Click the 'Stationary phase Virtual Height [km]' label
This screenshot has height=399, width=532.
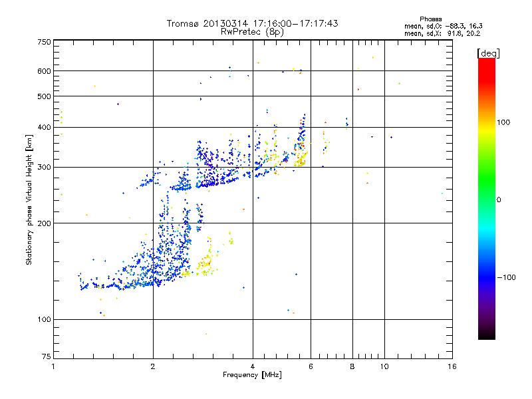coord(29,200)
